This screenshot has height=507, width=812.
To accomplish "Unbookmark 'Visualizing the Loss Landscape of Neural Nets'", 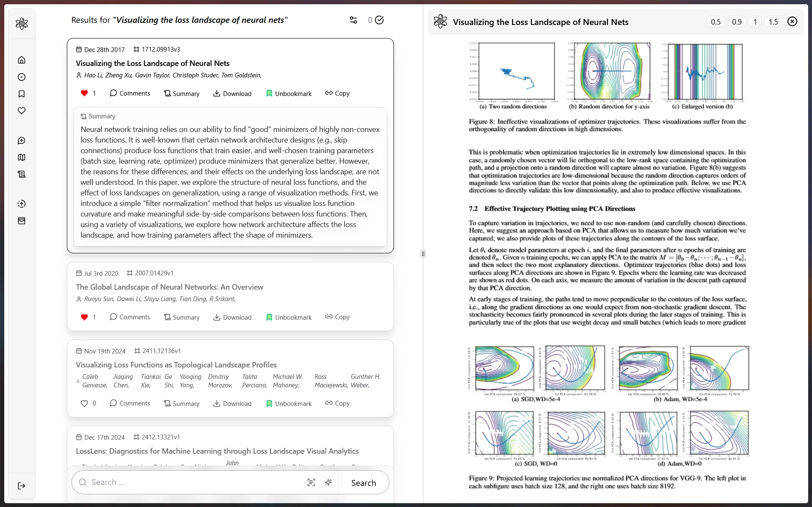I will pos(289,93).
